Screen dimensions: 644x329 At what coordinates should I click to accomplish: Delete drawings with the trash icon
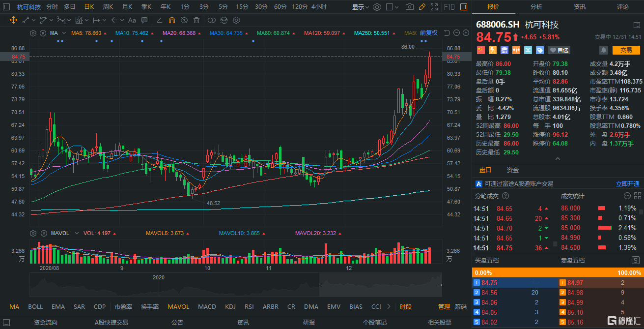pos(196,20)
